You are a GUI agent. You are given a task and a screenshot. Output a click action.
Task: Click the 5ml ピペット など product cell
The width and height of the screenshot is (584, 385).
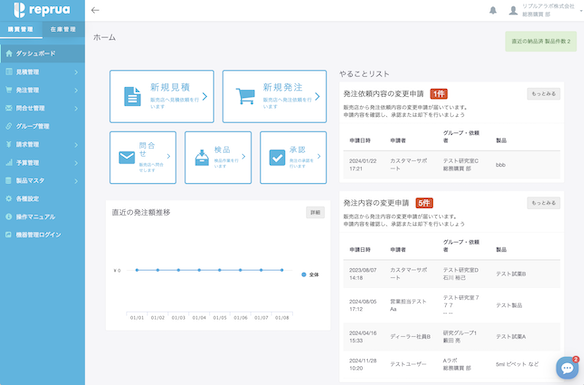517,364
